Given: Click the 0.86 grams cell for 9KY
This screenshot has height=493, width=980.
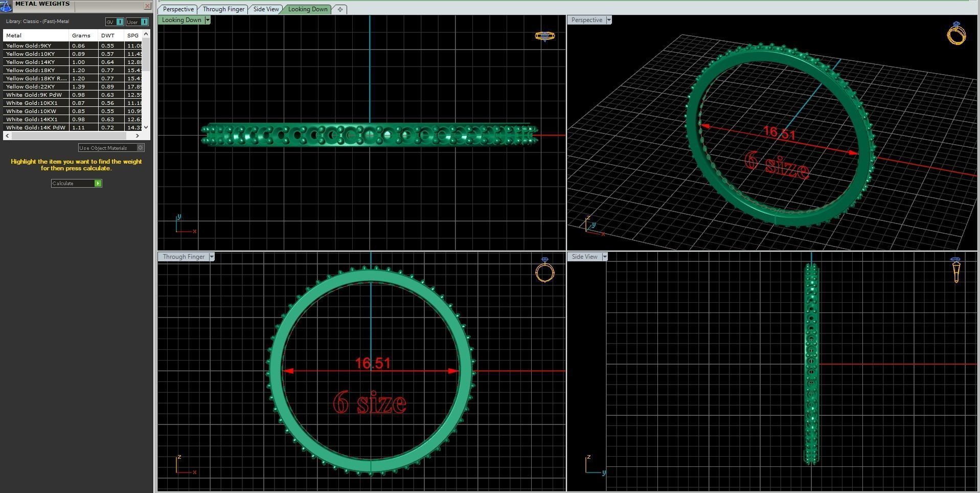Looking at the screenshot, I should [x=83, y=46].
